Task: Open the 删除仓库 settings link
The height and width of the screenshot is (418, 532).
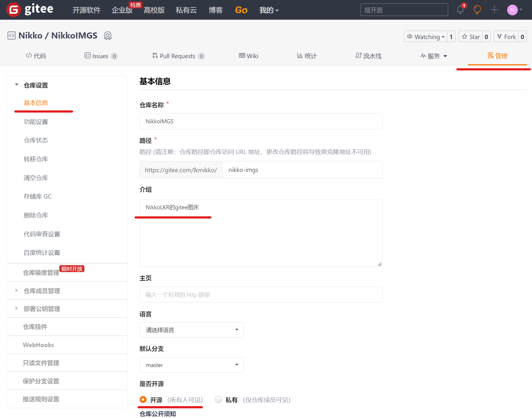Action: [x=36, y=215]
